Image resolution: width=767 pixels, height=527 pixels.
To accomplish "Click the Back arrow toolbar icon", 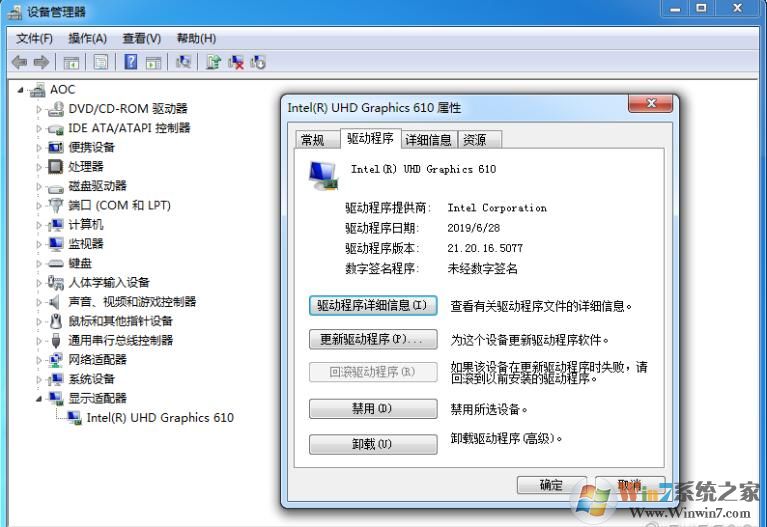I will pos(20,62).
